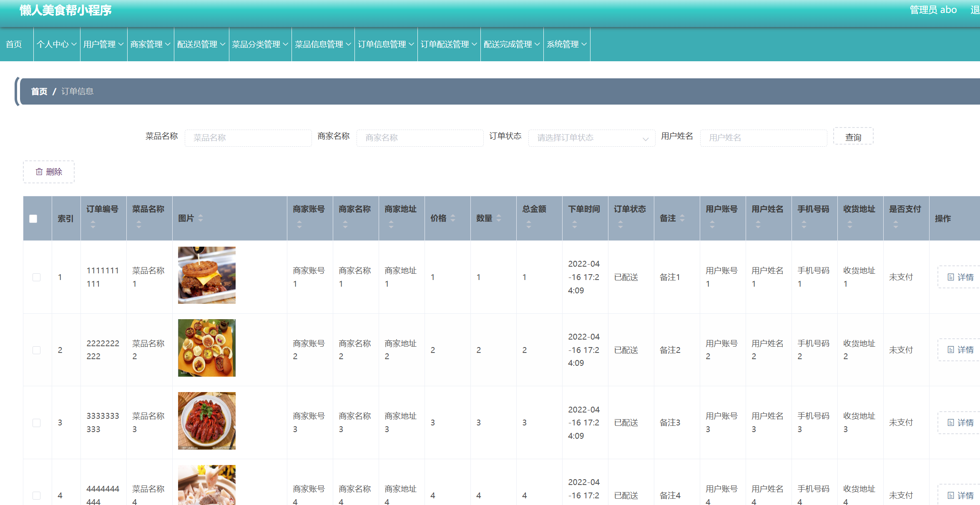Open 详情 for order 1111111111

pyautogui.click(x=961, y=277)
